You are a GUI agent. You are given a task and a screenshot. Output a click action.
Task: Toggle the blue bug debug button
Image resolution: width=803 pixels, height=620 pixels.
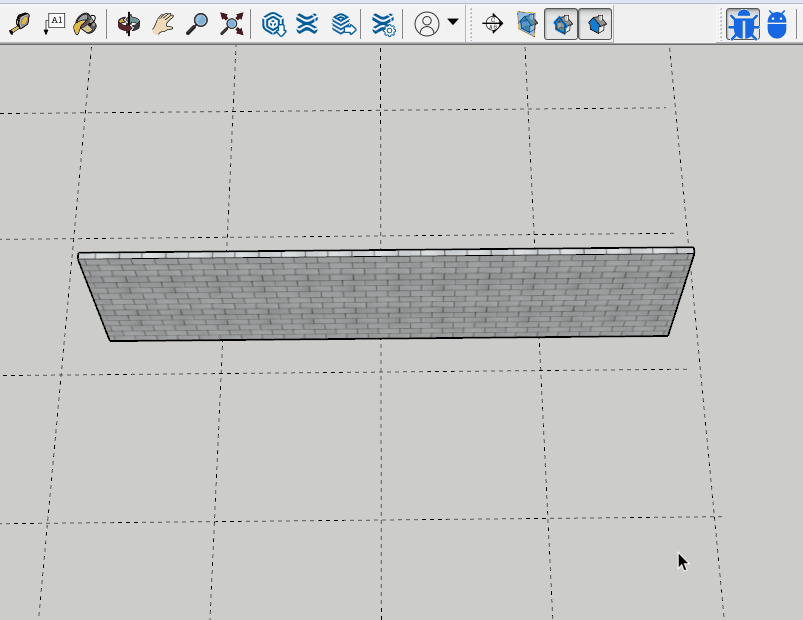tap(743, 24)
